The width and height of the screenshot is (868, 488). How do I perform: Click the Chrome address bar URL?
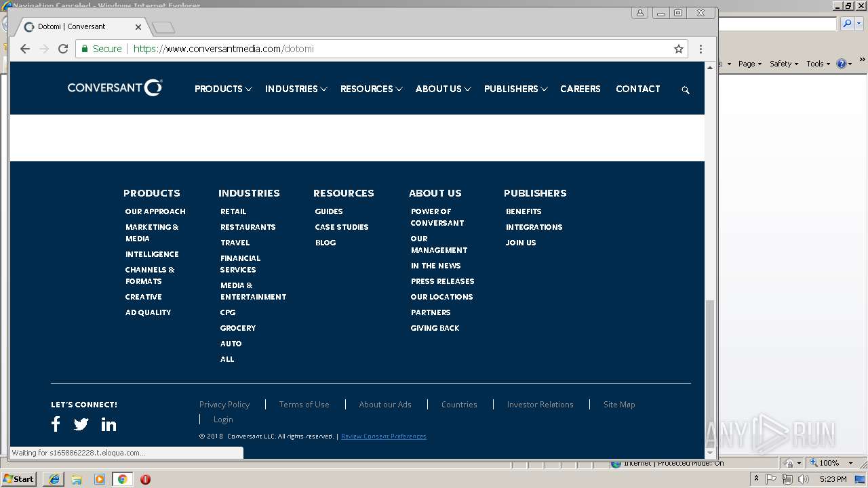pyautogui.click(x=224, y=49)
